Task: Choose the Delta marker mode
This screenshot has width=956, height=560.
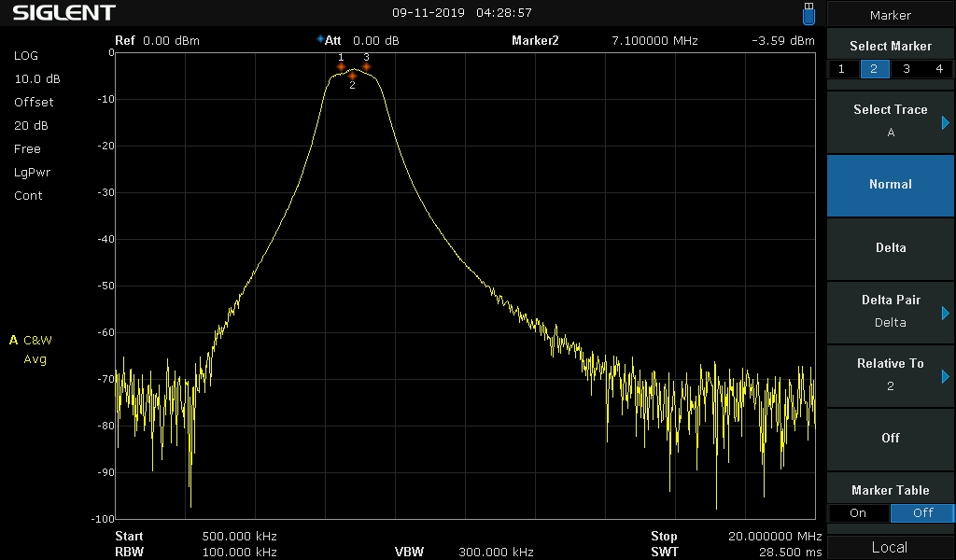Action: point(890,248)
